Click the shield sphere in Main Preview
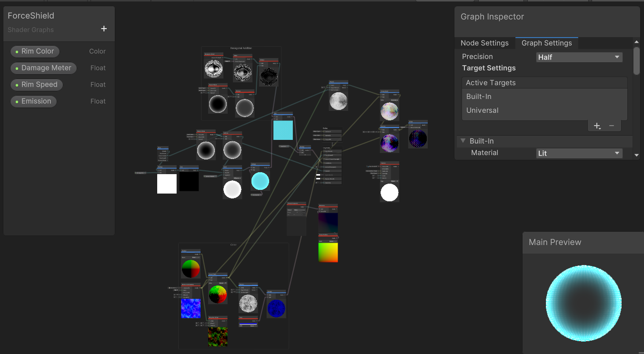 [x=583, y=303]
